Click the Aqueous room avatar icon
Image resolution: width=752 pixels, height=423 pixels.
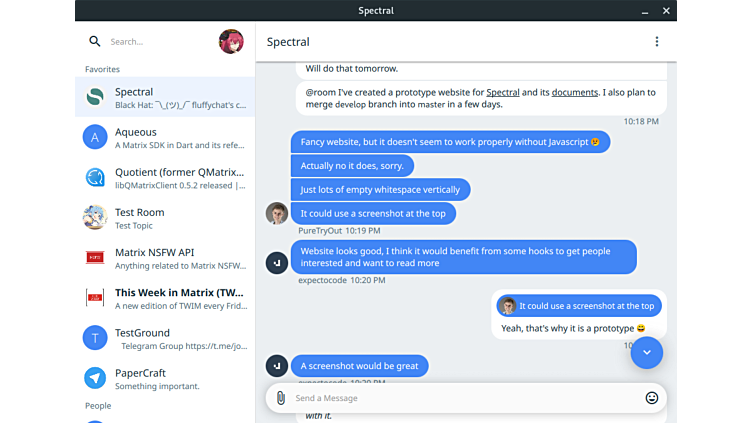[x=95, y=137]
